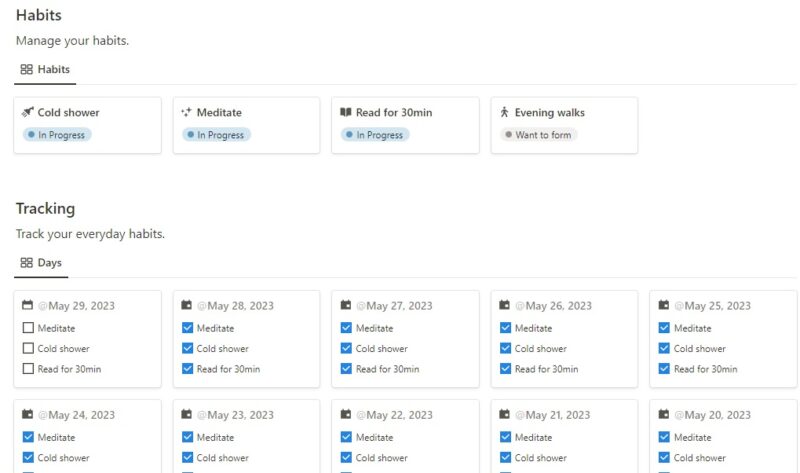This screenshot has height=473, width=800.
Task: Uncheck Cold shower on May 25, 2023
Action: click(664, 348)
